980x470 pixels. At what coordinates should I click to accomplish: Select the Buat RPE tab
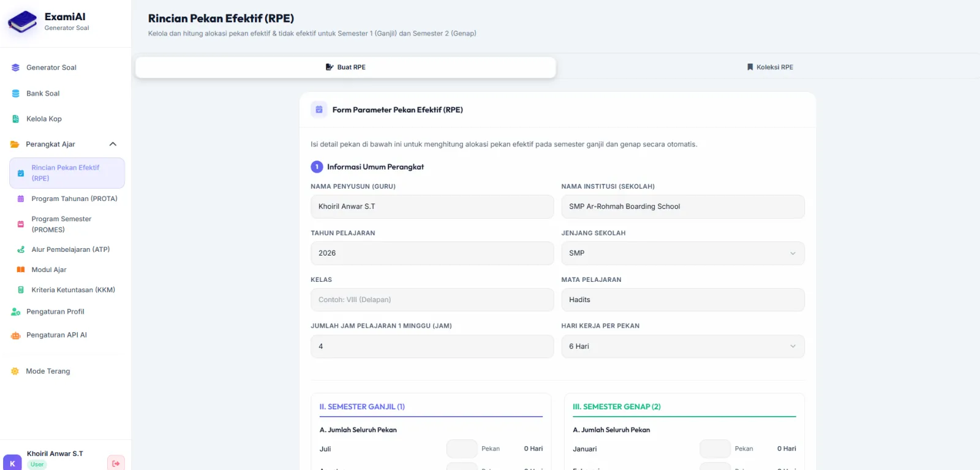pyautogui.click(x=345, y=67)
